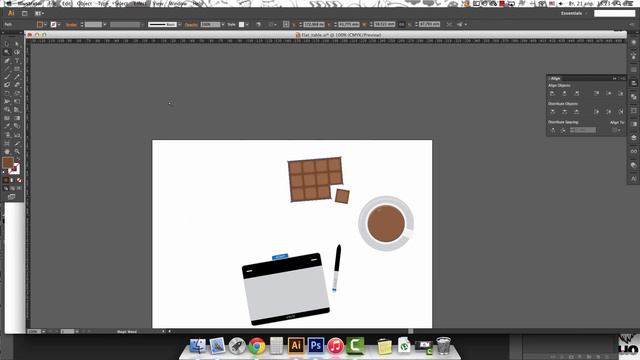Select the Hand tool
The image size is (640, 360).
[x=7, y=151]
